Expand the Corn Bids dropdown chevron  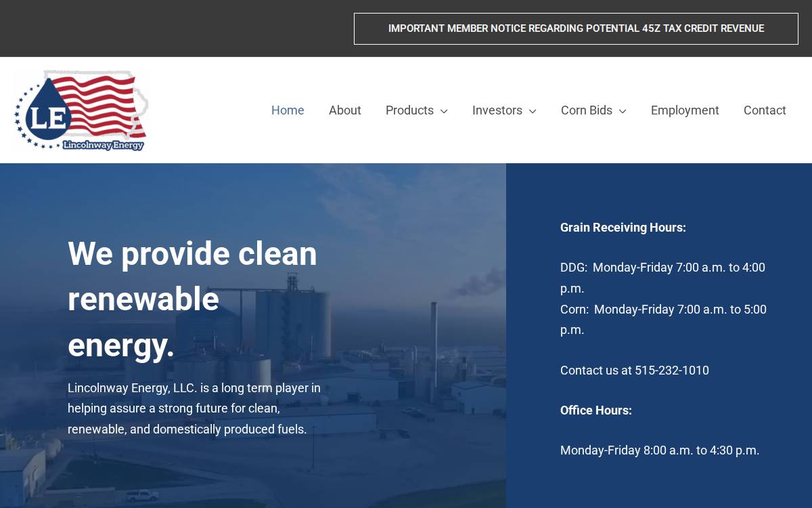pyautogui.click(x=623, y=111)
